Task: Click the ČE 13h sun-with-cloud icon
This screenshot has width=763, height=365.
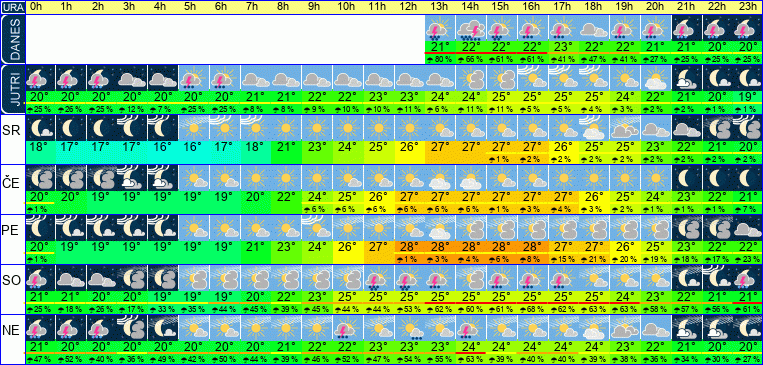Action: click(440, 178)
